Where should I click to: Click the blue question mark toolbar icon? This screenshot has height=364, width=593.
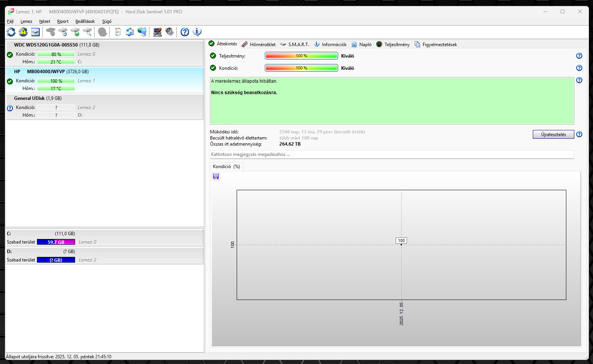[185, 32]
